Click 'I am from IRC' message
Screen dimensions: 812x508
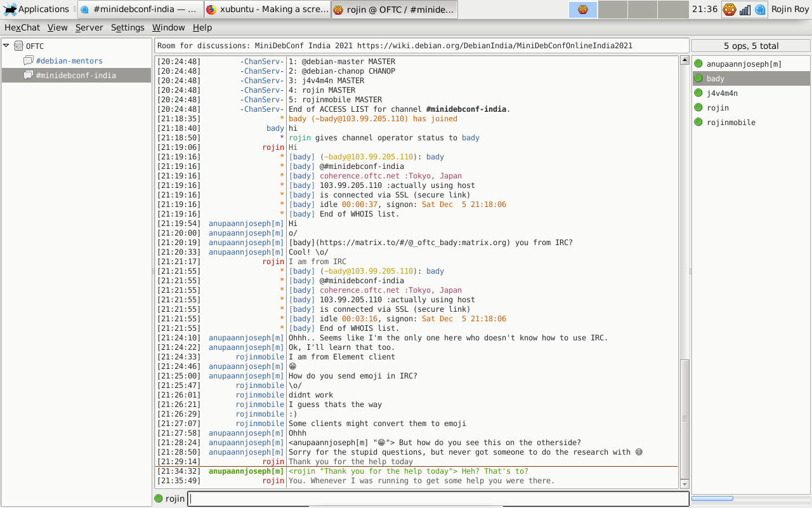pos(317,262)
